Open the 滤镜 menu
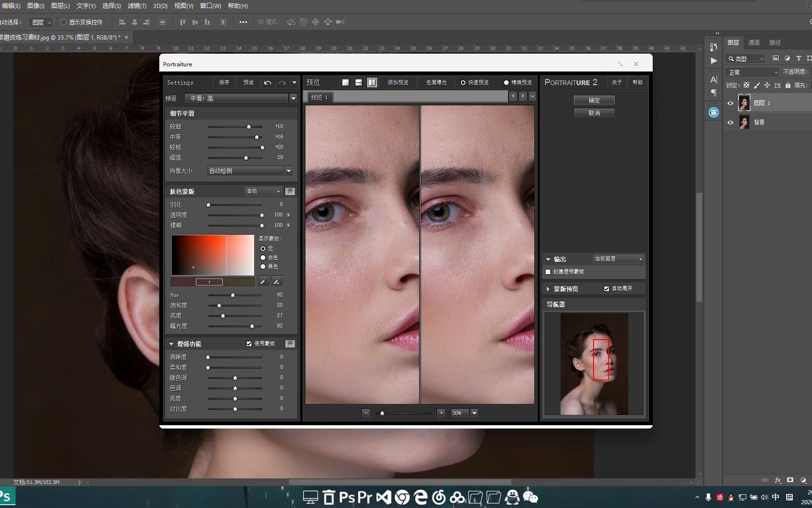 [x=137, y=6]
